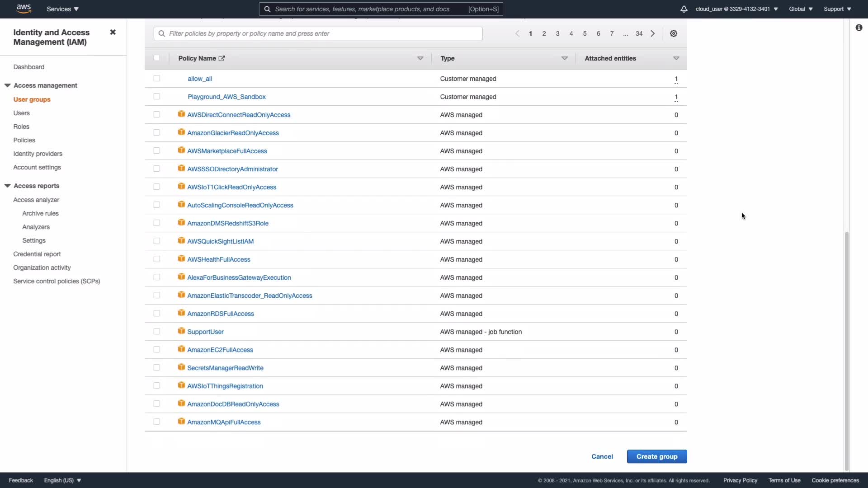Click the AWS logo home icon

(24, 9)
